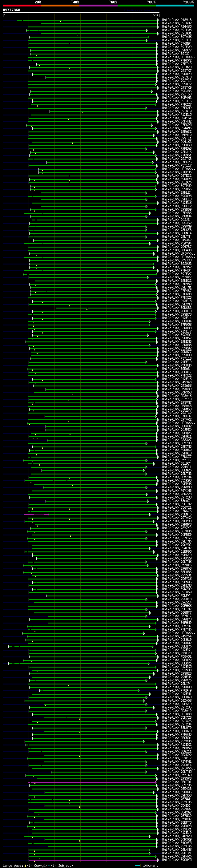Open the UniRef100_Q76M94 hit
197x868 pixels.
point(177,43)
